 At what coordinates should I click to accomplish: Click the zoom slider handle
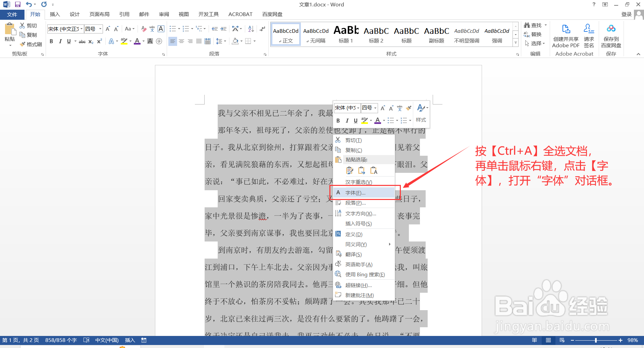pyautogui.click(x=596, y=340)
